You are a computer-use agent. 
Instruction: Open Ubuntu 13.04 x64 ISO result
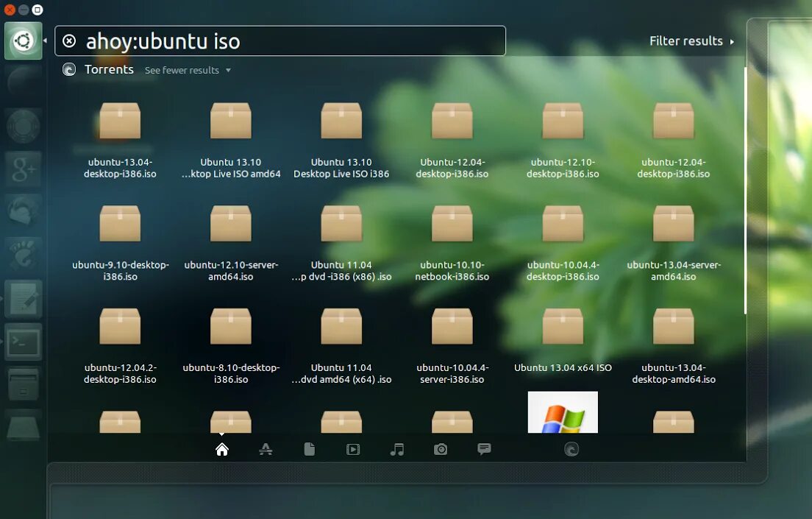click(x=563, y=339)
